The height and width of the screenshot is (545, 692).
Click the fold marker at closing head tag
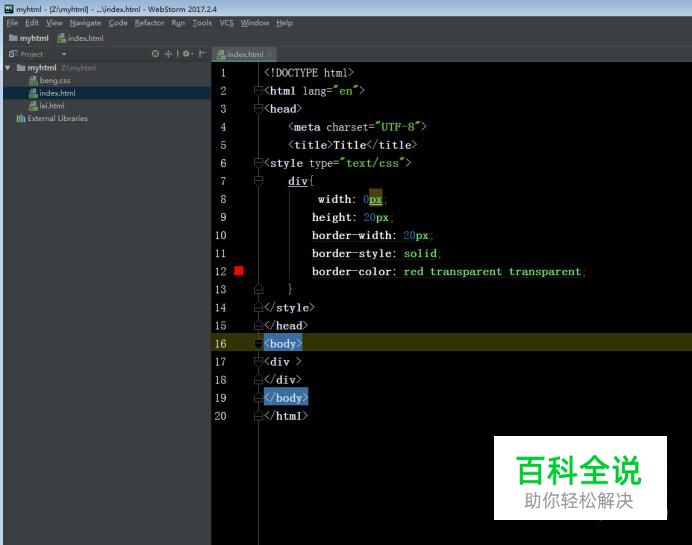point(259,326)
